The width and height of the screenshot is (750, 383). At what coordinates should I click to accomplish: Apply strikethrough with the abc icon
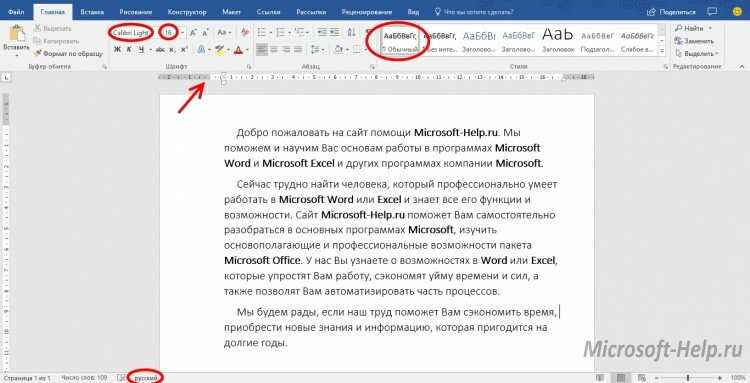pos(160,49)
